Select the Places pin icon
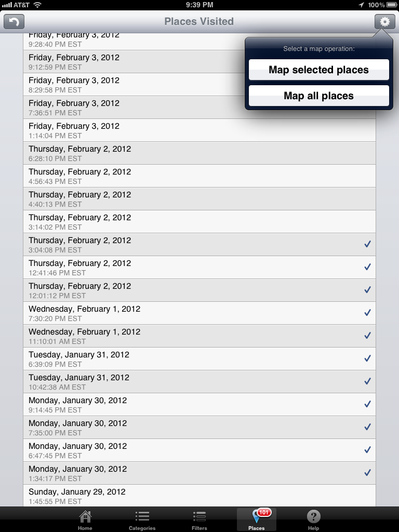 point(256,517)
